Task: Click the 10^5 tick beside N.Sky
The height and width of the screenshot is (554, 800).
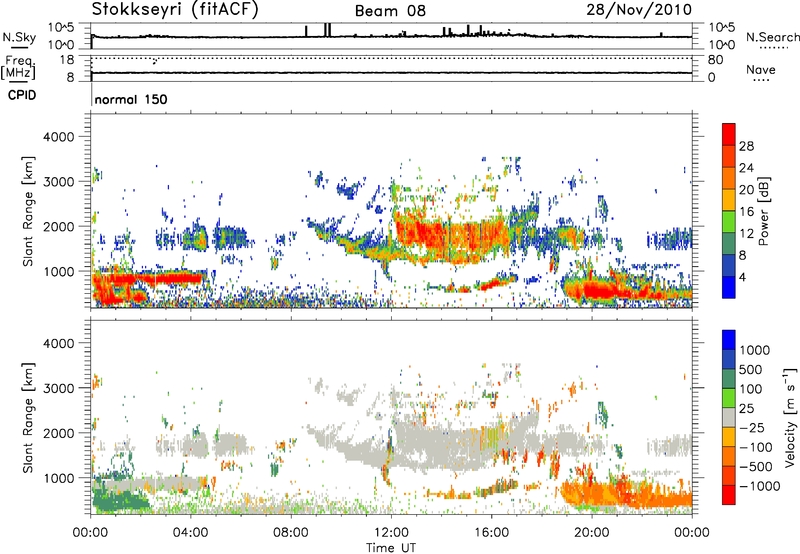Action: tap(61, 28)
